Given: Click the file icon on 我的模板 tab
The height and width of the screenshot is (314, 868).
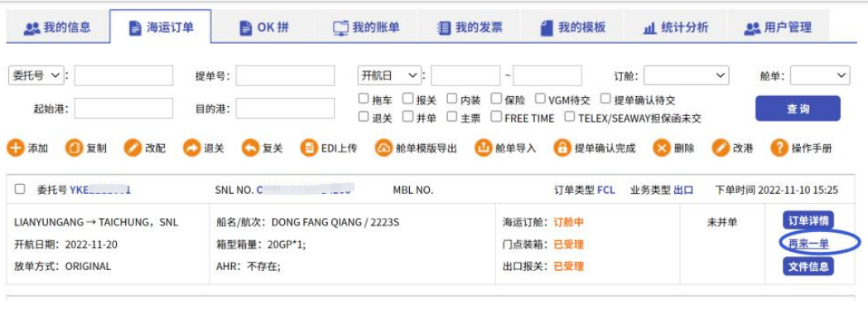Looking at the screenshot, I should [547, 27].
